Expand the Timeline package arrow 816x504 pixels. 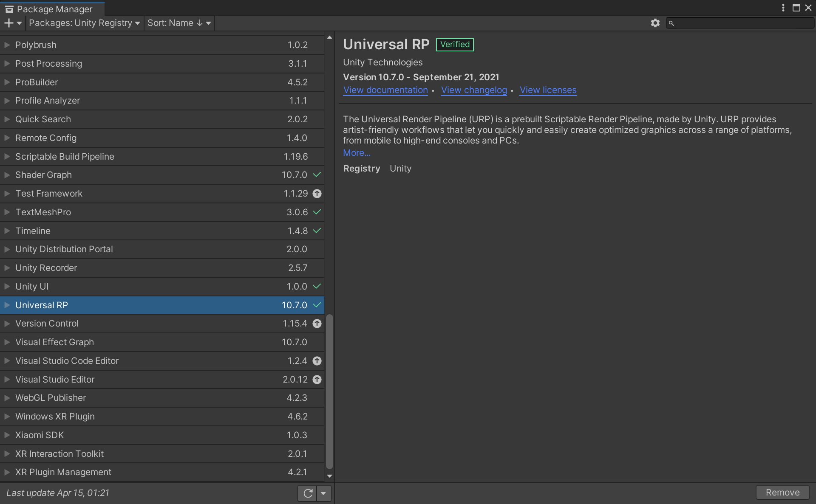7,231
